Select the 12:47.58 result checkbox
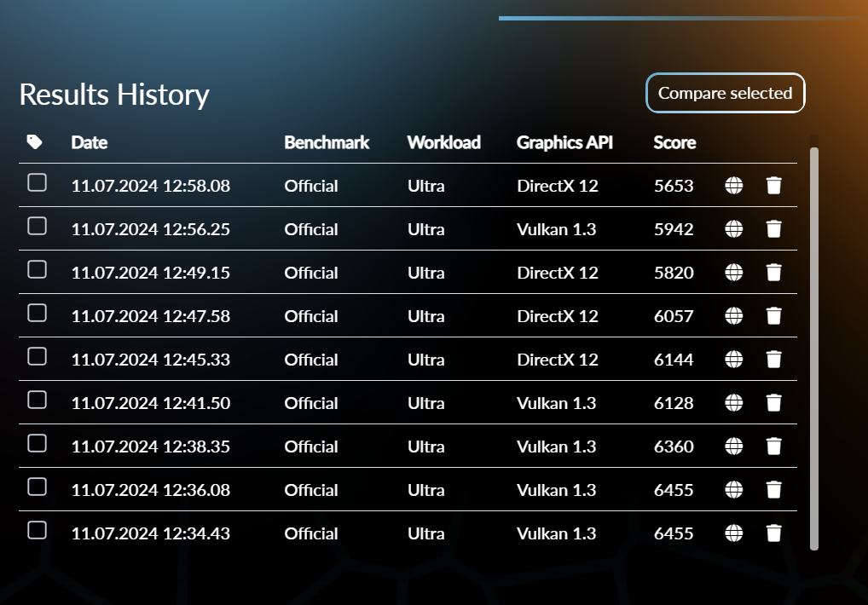The image size is (868, 605). point(37,313)
